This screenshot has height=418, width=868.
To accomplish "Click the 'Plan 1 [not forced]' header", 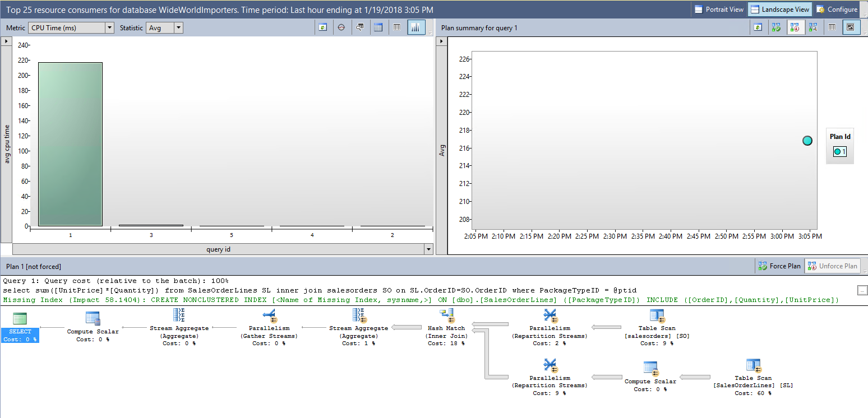I will pyautogui.click(x=33, y=266).
